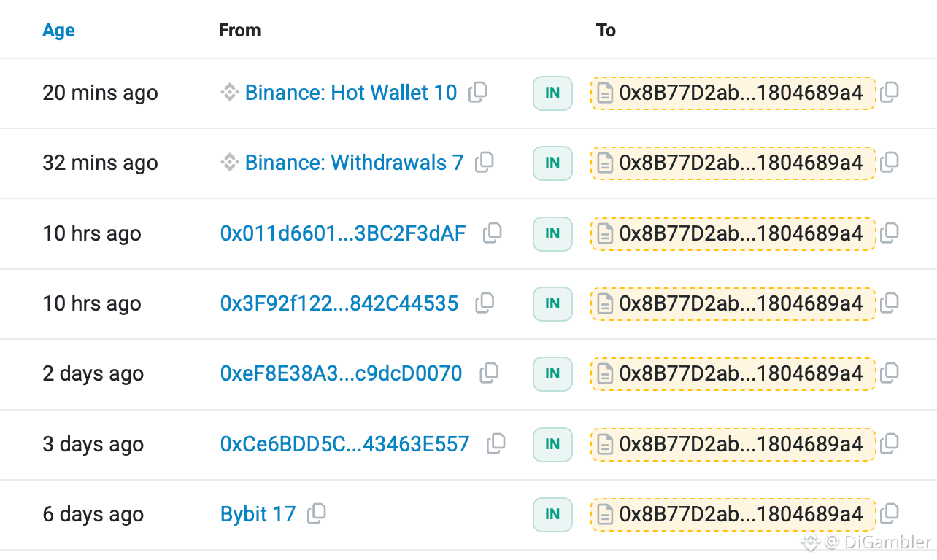Copy the 0xCe6BDD5C...43463E557 sender address
Screen dimensions: 937x560
[496, 443]
